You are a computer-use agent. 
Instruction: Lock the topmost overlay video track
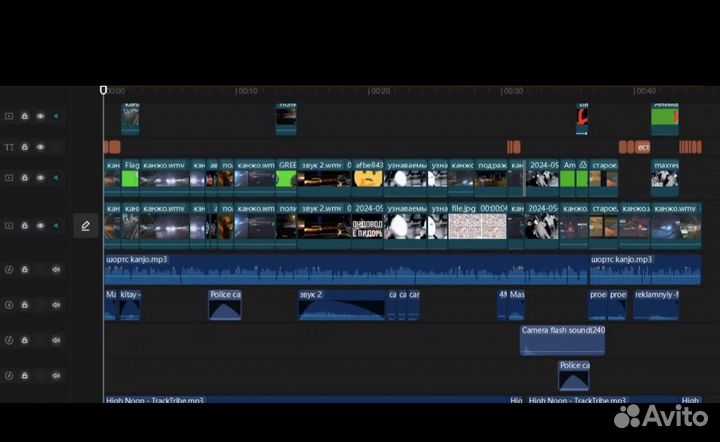click(25, 116)
